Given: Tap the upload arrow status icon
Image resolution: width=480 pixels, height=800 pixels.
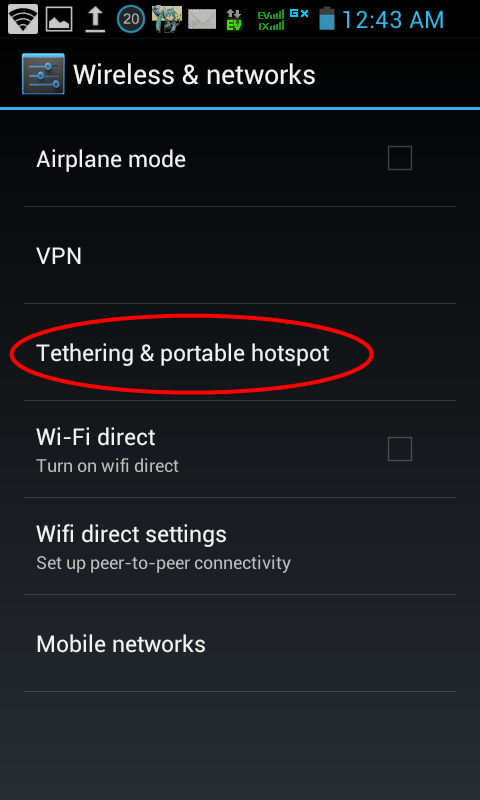Looking at the screenshot, I should (x=94, y=19).
